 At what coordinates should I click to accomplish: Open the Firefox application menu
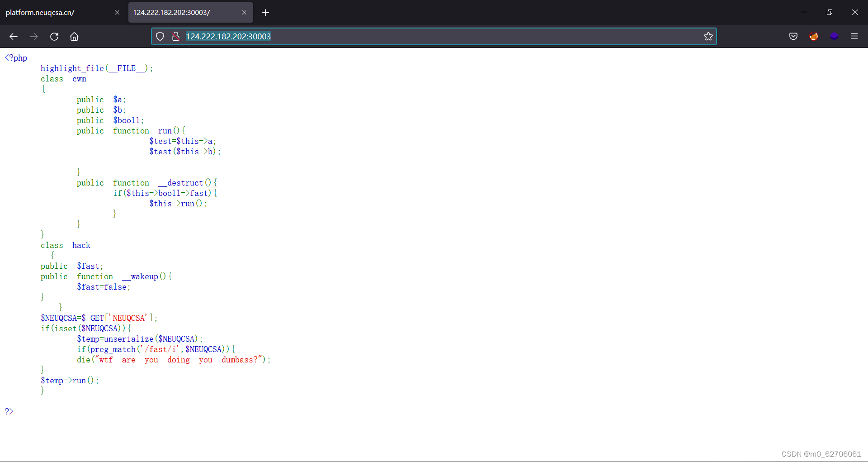[854, 37]
